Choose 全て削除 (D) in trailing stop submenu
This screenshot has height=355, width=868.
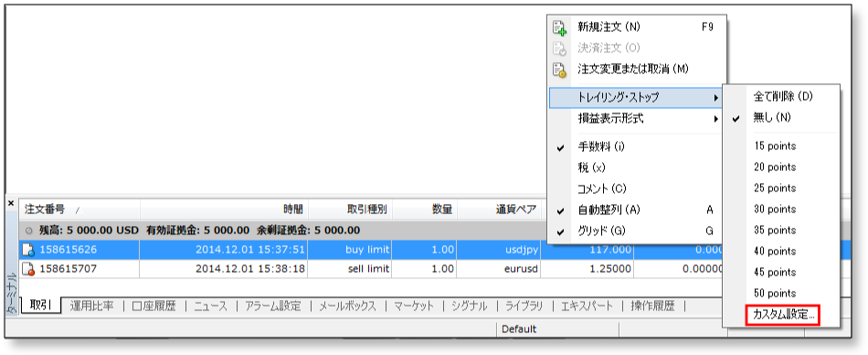click(781, 96)
